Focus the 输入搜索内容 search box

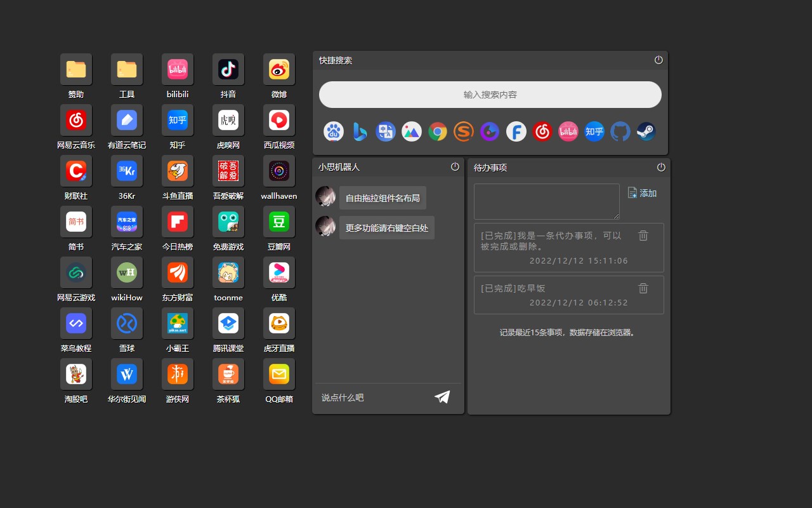[x=490, y=95]
